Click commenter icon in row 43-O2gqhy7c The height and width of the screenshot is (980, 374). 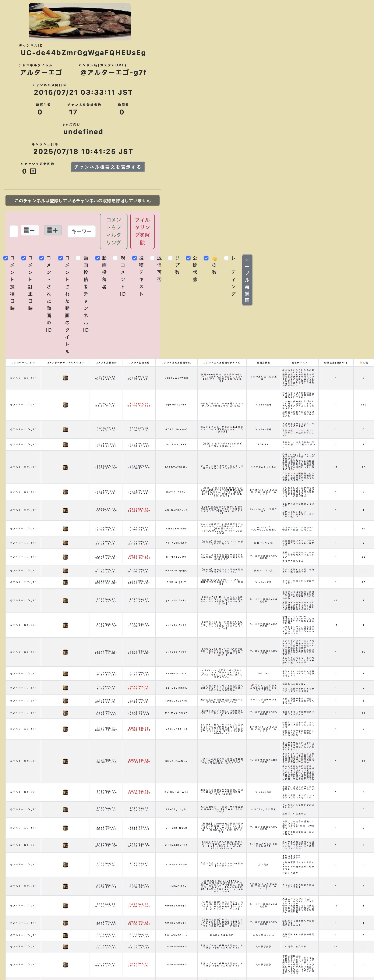tap(66, 810)
